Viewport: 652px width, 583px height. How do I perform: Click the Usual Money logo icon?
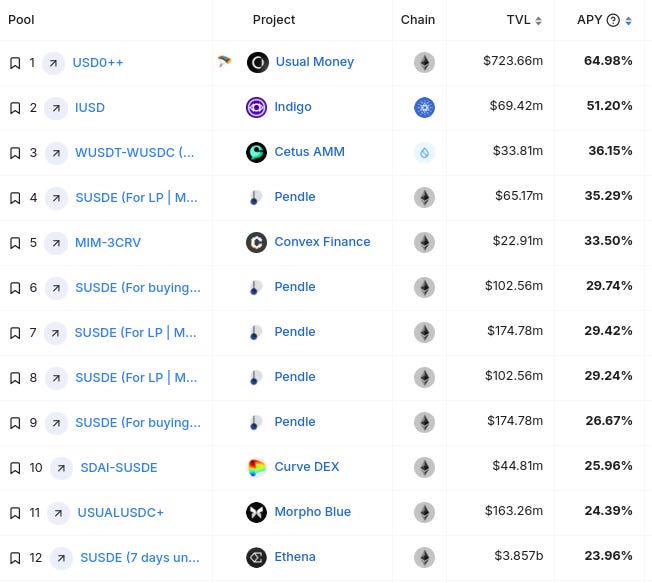point(258,62)
